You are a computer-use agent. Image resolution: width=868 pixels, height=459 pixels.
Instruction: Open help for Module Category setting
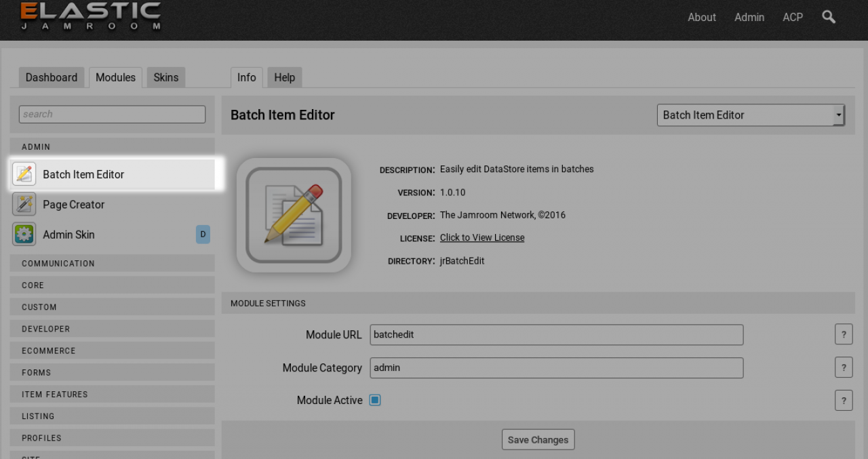click(x=844, y=367)
